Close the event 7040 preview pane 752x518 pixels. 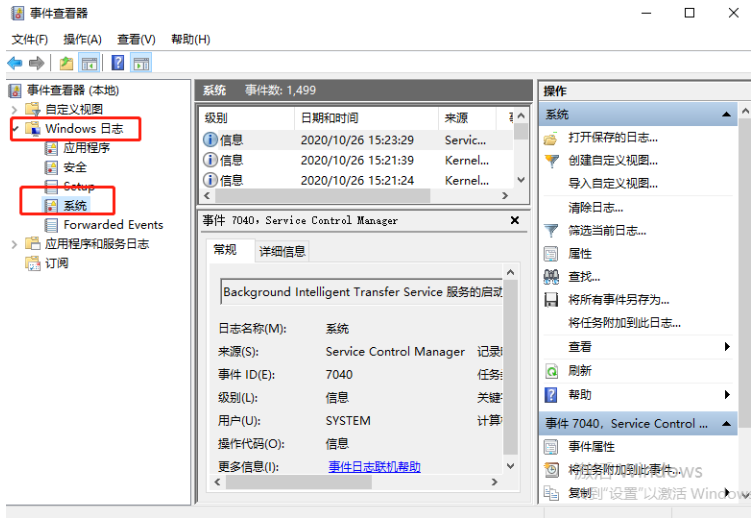(515, 220)
